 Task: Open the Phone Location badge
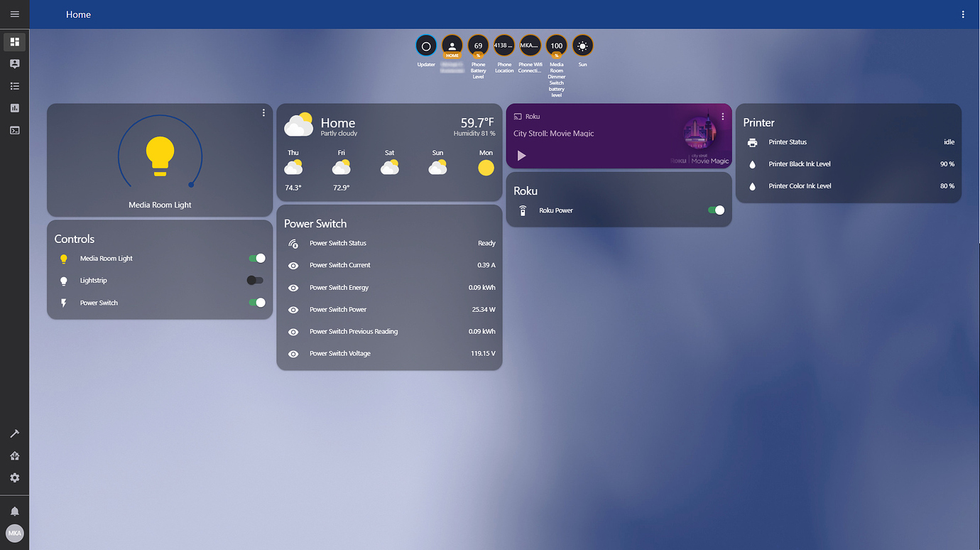point(504,45)
